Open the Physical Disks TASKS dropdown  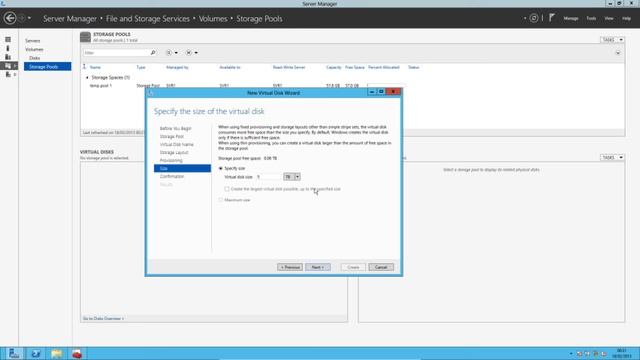(x=612, y=157)
